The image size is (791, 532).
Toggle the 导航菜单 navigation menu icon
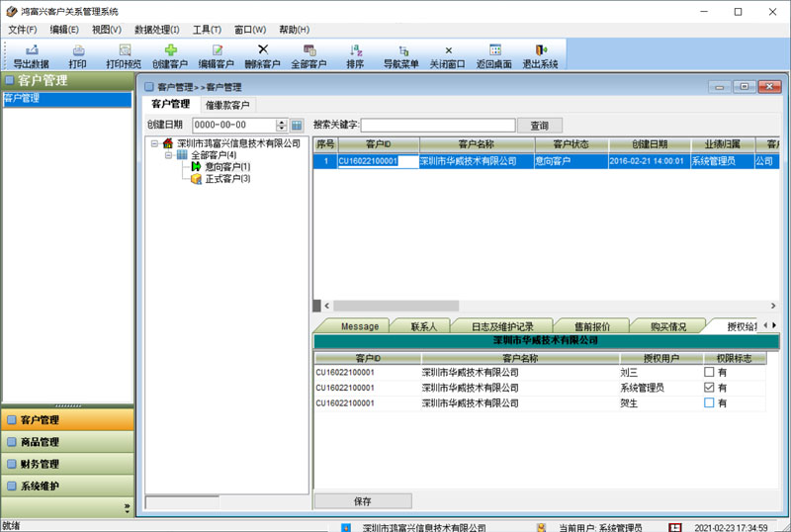coord(402,50)
